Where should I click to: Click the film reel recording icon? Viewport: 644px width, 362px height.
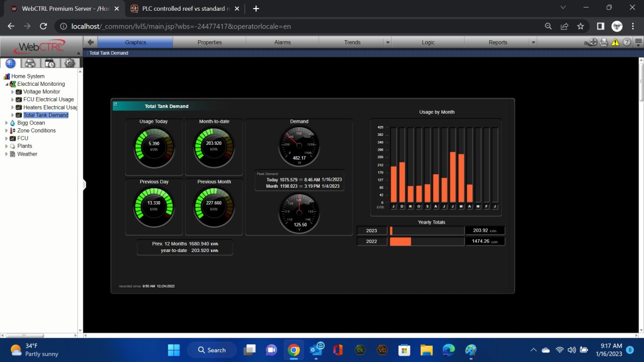(593, 42)
